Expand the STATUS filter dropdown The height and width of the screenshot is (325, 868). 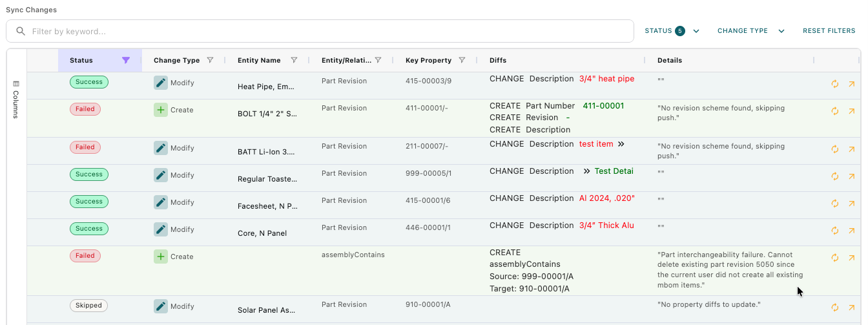(672, 31)
